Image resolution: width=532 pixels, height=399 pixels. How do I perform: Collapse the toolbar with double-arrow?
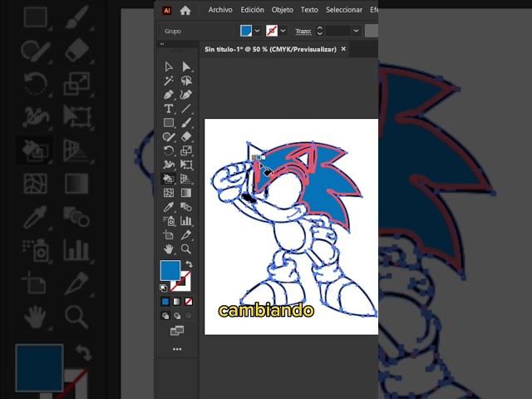[162, 44]
